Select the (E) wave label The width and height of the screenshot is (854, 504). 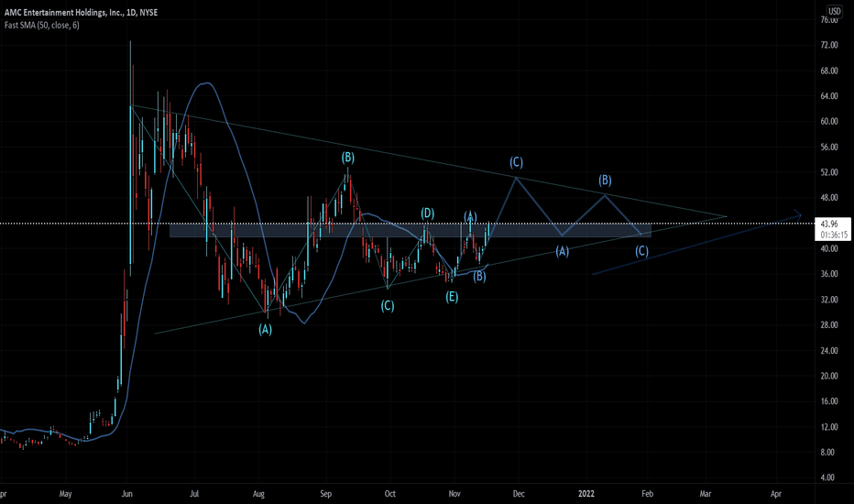[x=452, y=297]
